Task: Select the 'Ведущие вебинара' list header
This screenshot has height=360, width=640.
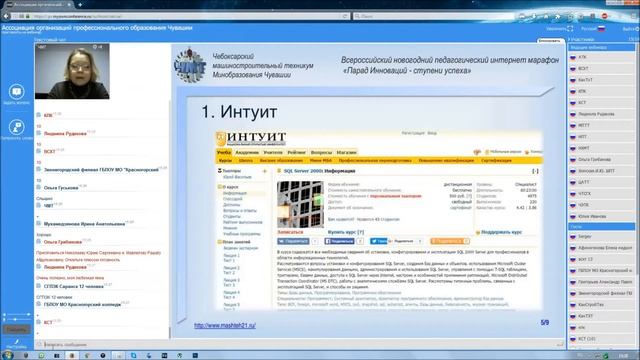Action: [602, 47]
